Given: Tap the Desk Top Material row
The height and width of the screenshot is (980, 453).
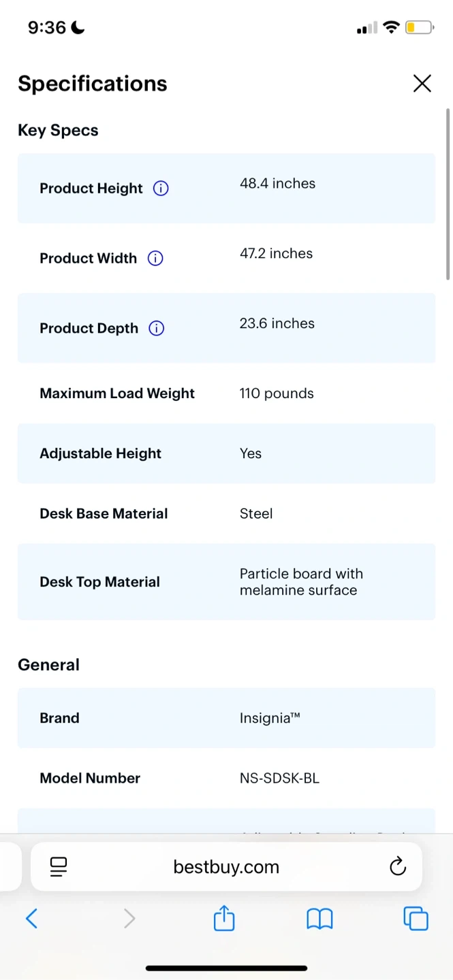Looking at the screenshot, I should pyautogui.click(x=226, y=582).
